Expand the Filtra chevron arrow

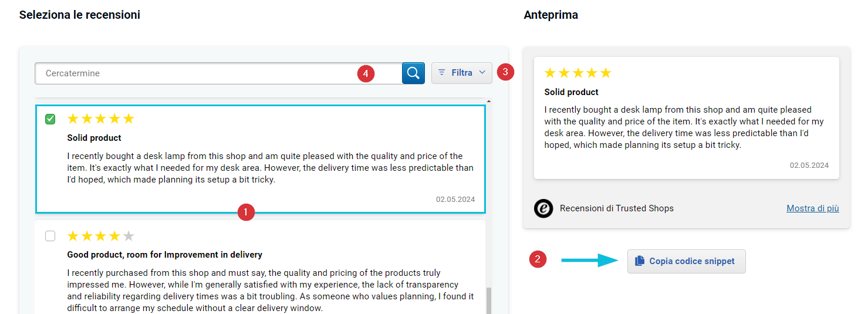[x=482, y=72]
